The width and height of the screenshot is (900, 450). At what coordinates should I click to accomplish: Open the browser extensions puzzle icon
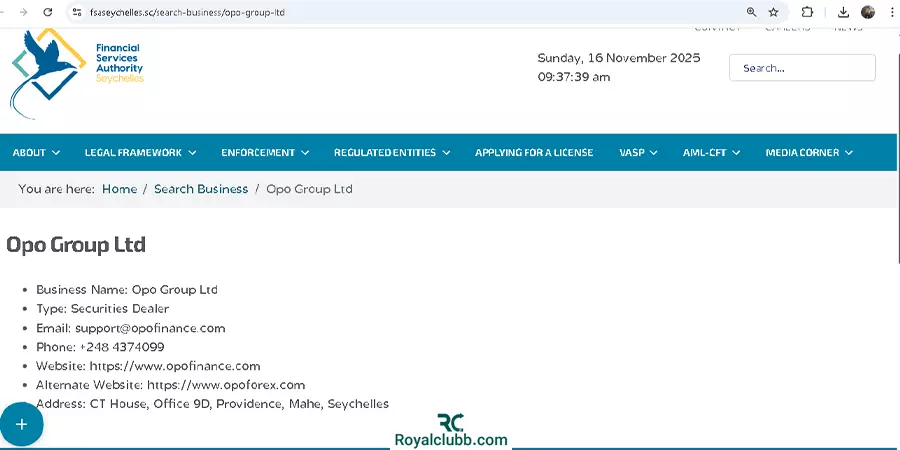pos(807,12)
